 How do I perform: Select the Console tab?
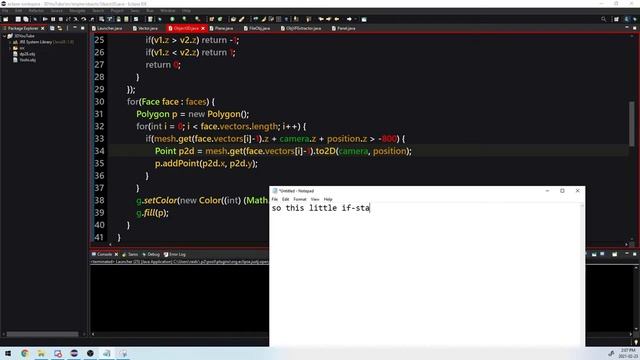[x=102, y=254]
